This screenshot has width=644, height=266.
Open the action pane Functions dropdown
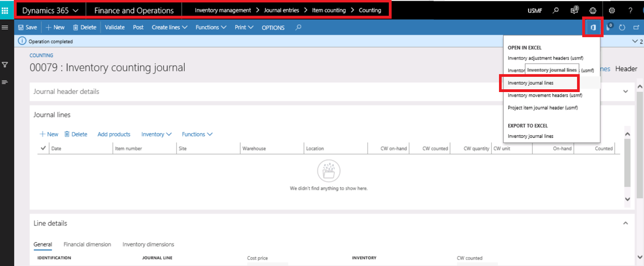point(211,27)
